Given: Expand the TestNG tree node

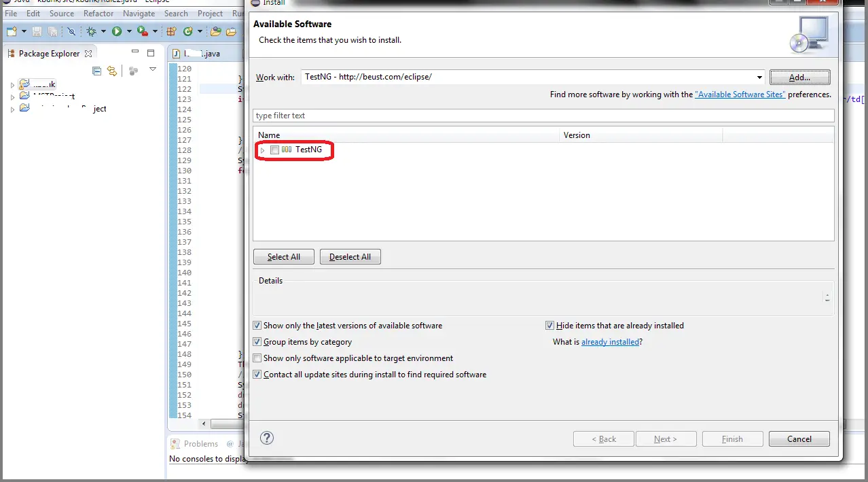Looking at the screenshot, I should coord(263,150).
